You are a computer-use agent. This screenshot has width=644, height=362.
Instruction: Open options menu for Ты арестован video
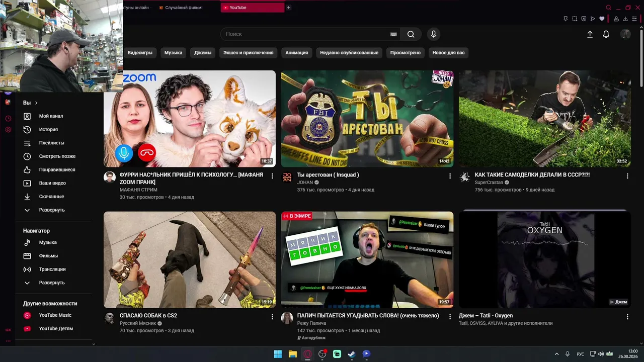(x=450, y=176)
